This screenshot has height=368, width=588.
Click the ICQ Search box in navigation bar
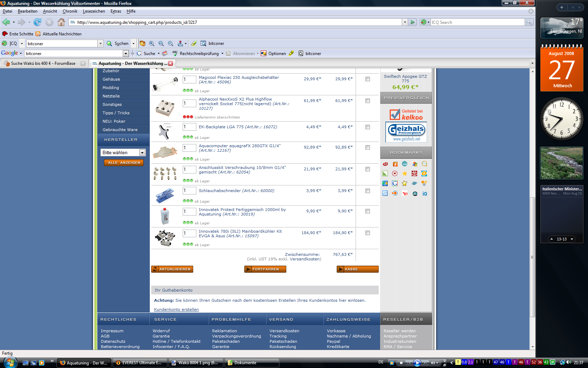[477, 22]
